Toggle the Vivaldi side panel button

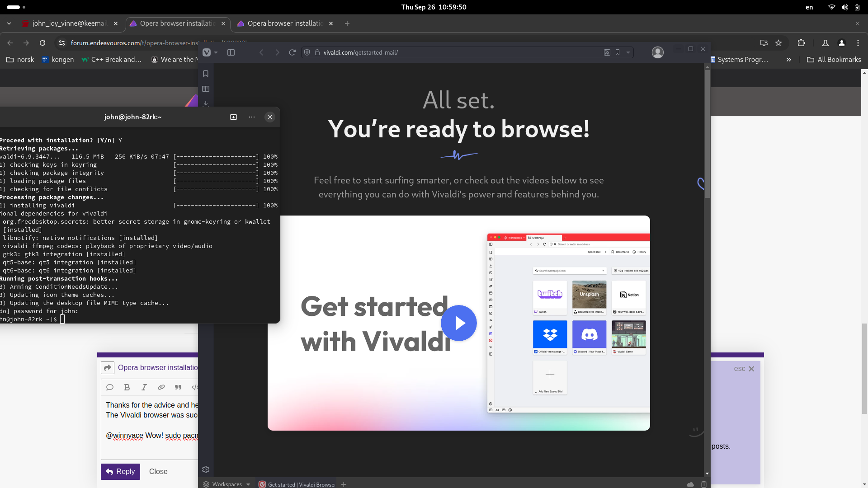coord(231,52)
